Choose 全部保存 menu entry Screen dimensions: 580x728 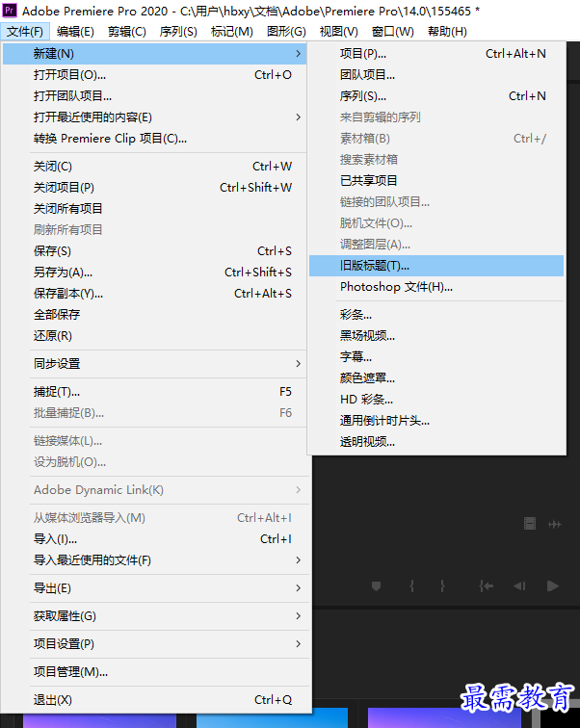pos(155,314)
